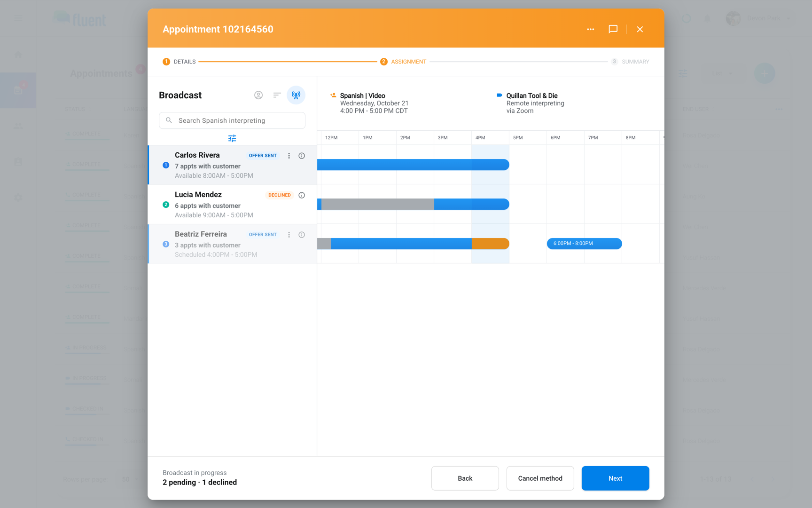This screenshot has height=508, width=812.
Task: Select Beatriz Ferreira's orange scheduled segment
Action: coord(491,244)
